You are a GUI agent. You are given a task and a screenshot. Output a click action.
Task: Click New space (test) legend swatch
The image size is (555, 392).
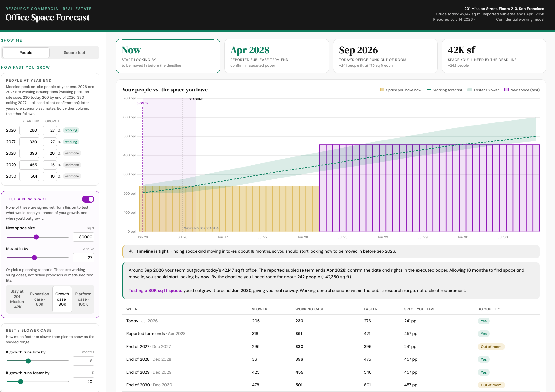tap(507, 90)
